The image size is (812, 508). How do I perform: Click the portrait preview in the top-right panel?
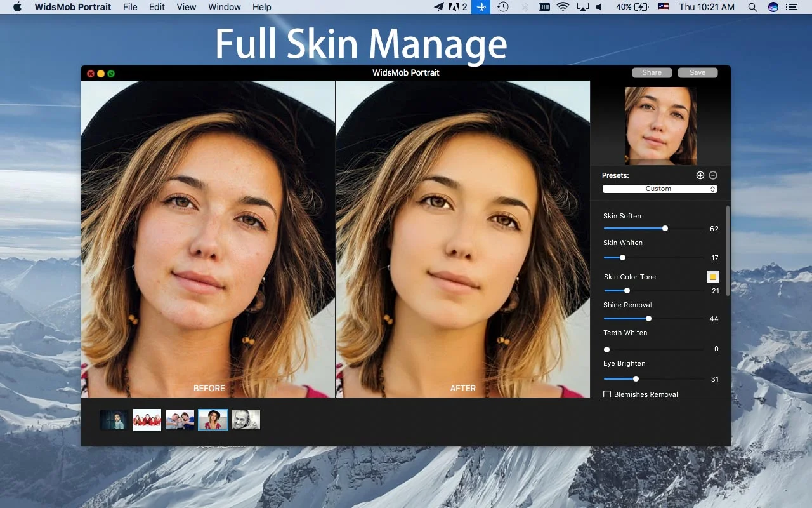pos(660,125)
